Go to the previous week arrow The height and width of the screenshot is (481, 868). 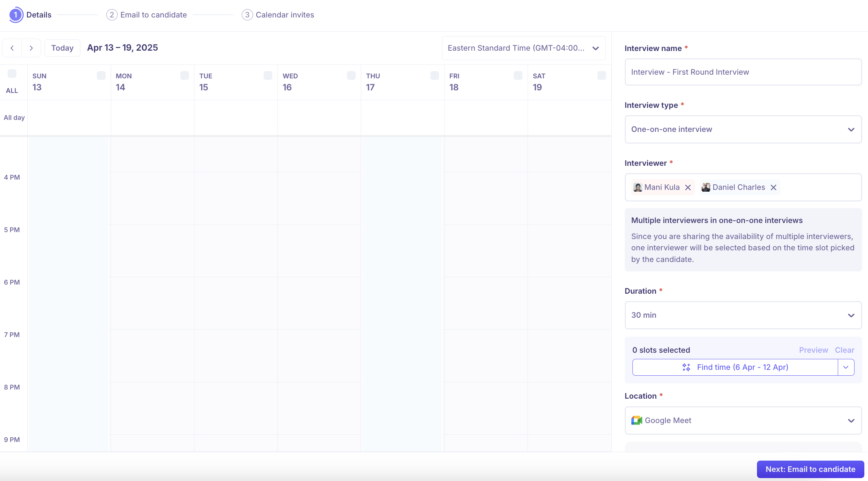pos(12,48)
